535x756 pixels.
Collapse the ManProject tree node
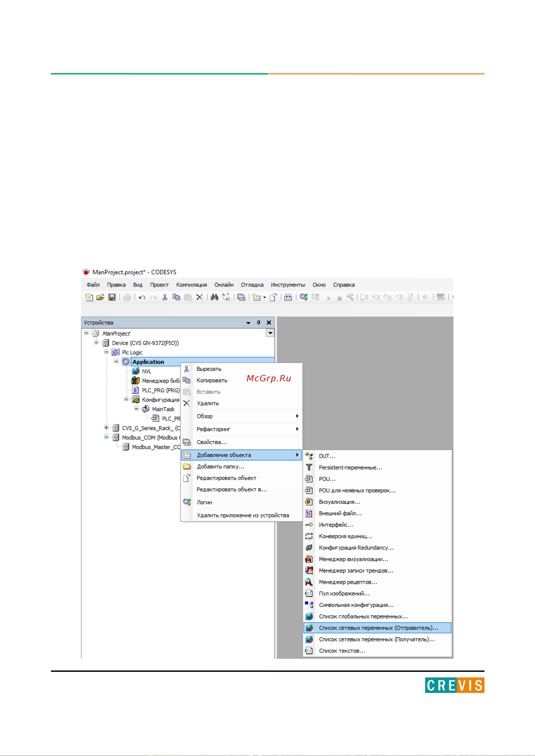[x=86, y=333]
